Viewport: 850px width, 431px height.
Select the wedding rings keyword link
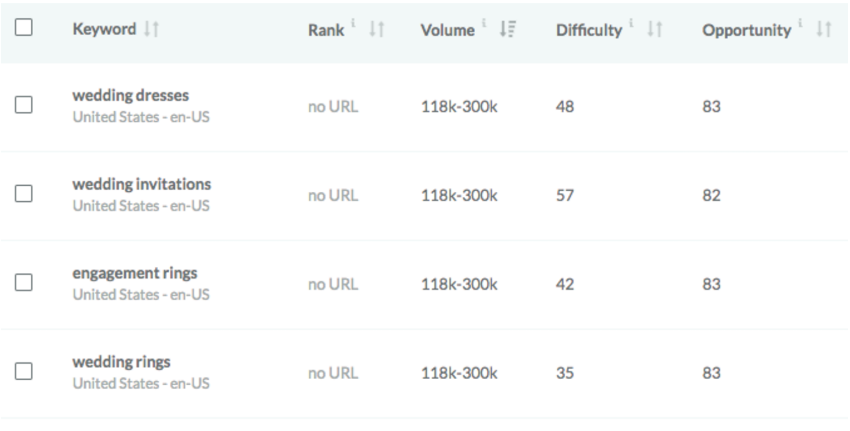pos(121,362)
